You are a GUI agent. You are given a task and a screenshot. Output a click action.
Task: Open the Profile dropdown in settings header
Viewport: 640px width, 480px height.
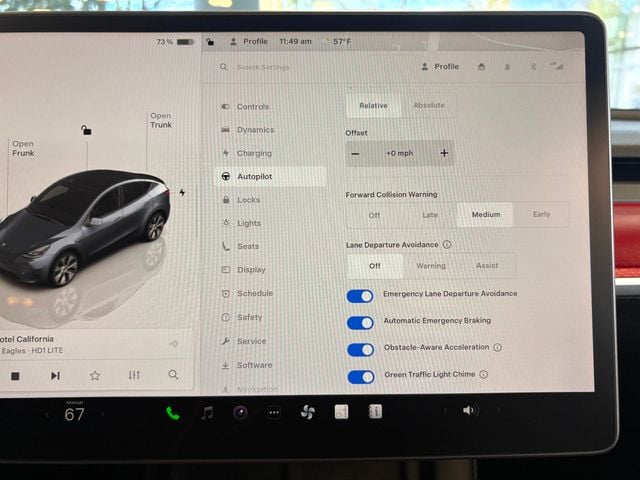click(441, 67)
